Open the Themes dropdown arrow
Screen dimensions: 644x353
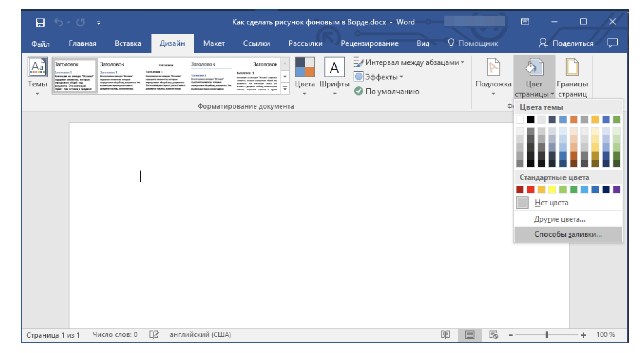(38, 94)
